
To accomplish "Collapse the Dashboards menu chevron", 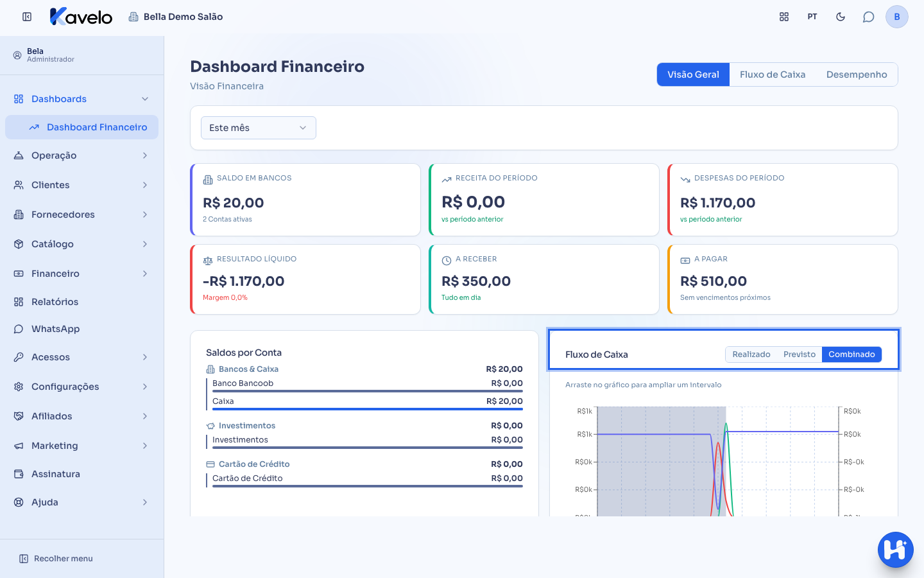I will (145, 99).
